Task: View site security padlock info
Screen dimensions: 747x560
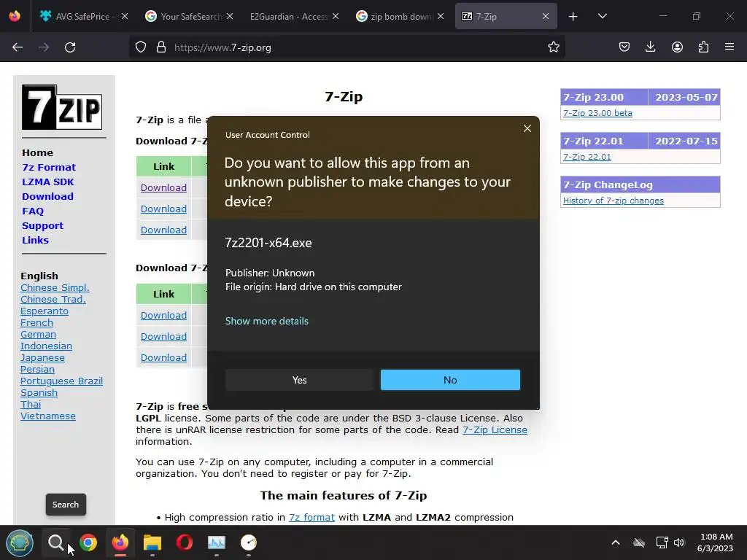Action: [161, 47]
